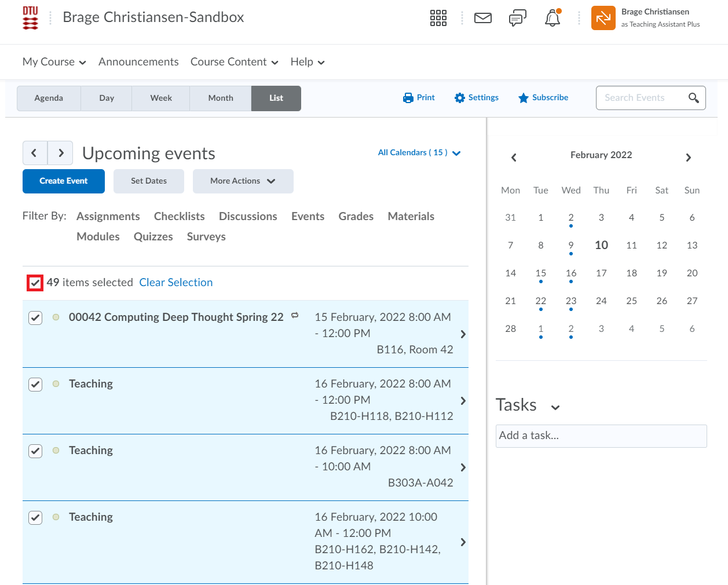Image resolution: width=728 pixels, height=585 pixels.
Task: Go to previous month in mini calendar
Action: tap(514, 157)
